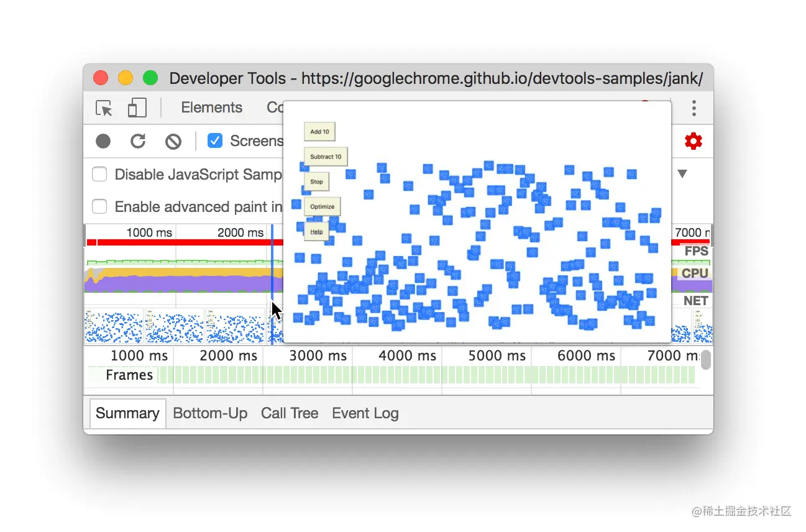Click the Help button in preview
Image resolution: width=806 pixels, height=532 pixels.
[316, 231]
